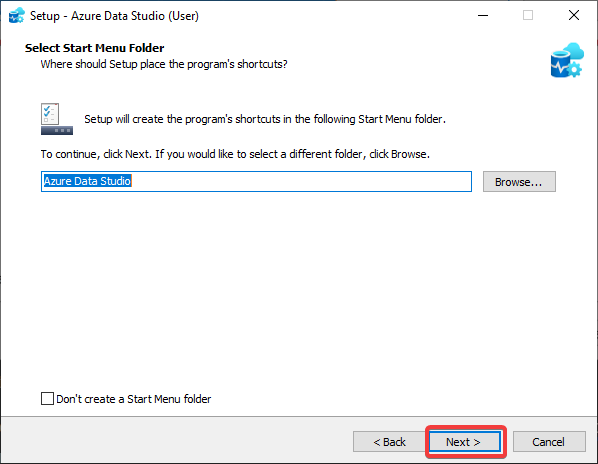Viewport: 598px width, 464px height.
Task: Close the Setup wizard with the X
Action: (x=574, y=16)
